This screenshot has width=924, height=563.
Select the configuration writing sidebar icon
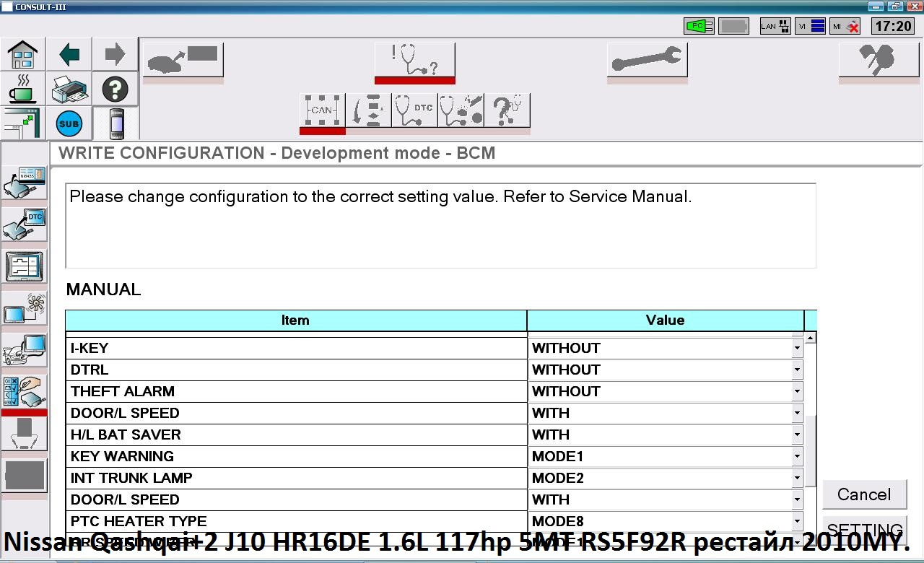coord(25,392)
